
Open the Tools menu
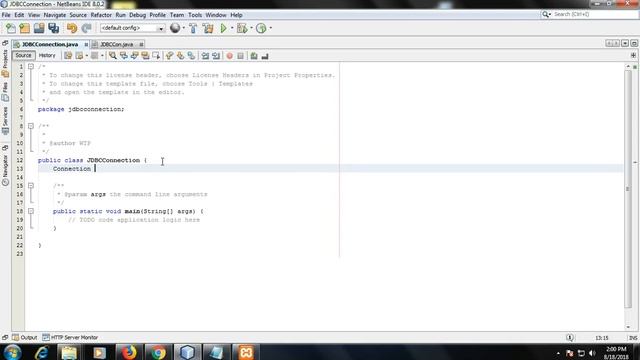click(195, 15)
